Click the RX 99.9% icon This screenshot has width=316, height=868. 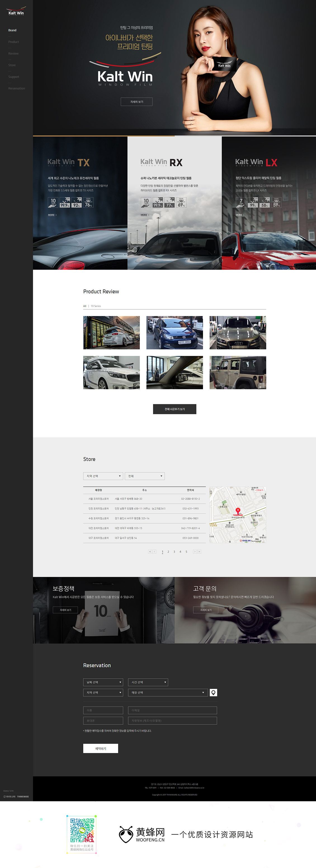(158, 202)
